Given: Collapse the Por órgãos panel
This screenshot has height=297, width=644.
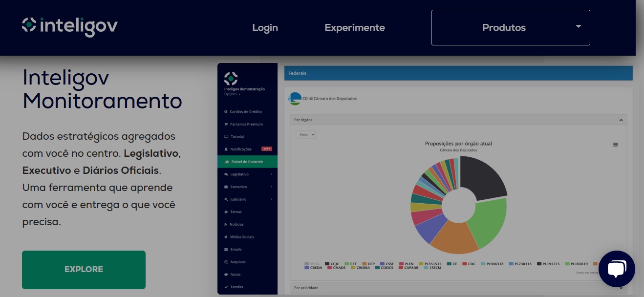Looking at the screenshot, I should (x=621, y=120).
